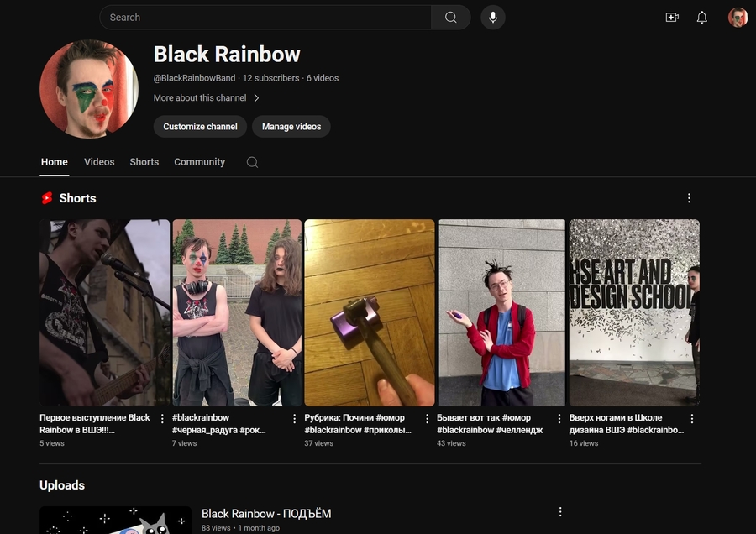Click the 'Black Rainbow' channel name

227,54
